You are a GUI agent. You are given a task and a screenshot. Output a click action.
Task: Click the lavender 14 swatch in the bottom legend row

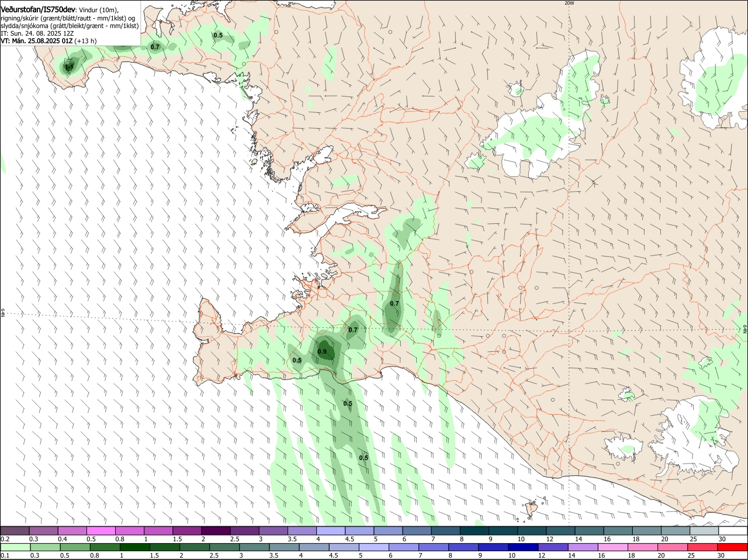pyautogui.click(x=583, y=547)
